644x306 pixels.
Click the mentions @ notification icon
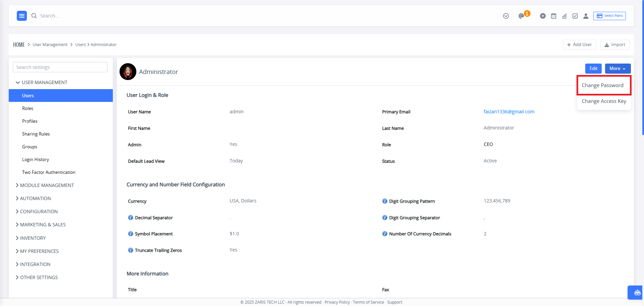tap(521, 16)
